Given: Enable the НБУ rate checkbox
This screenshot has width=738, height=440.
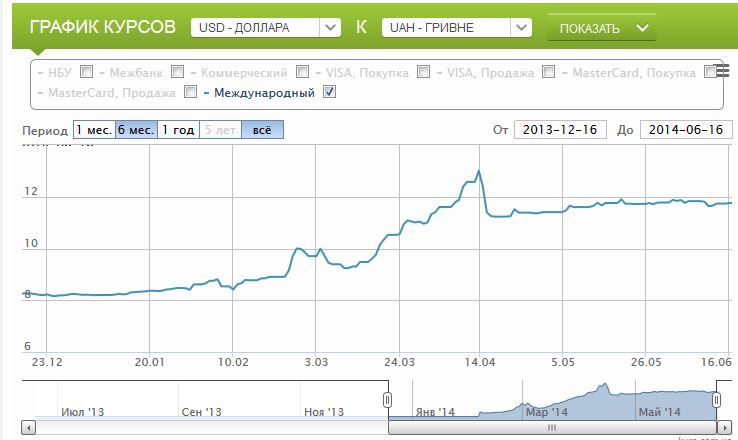Looking at the screenshot, I should [86, 72].
